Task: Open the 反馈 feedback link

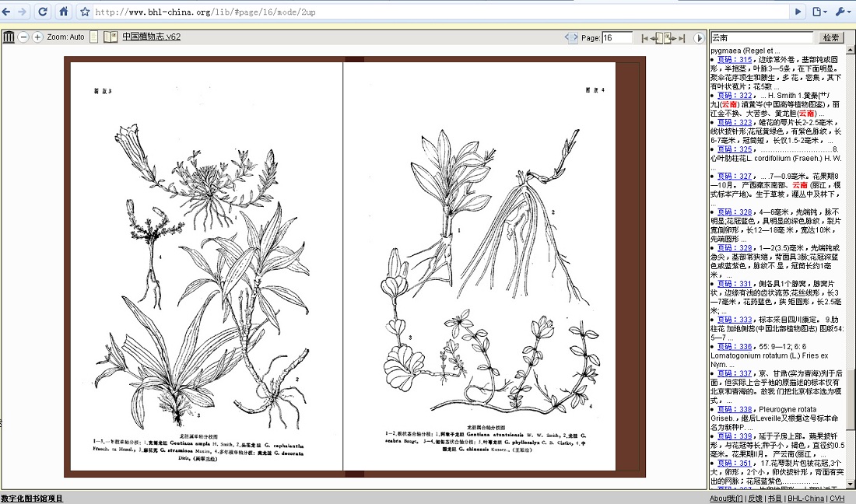Action: [755, 498]
